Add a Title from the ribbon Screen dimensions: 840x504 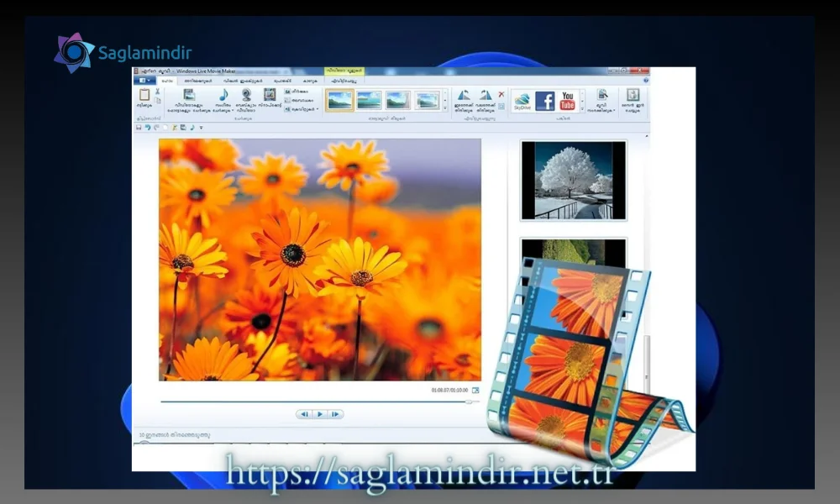[x=297, y=92]
